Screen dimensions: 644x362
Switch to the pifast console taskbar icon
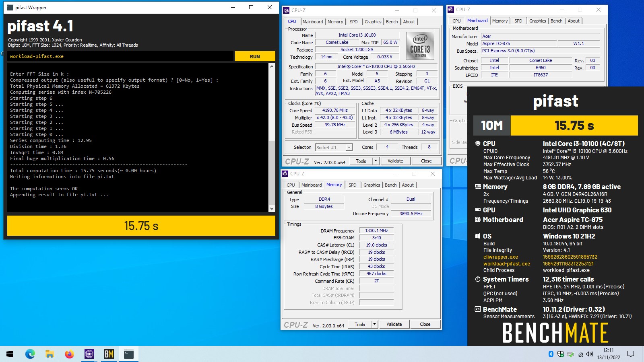click(x=129, y=354)
